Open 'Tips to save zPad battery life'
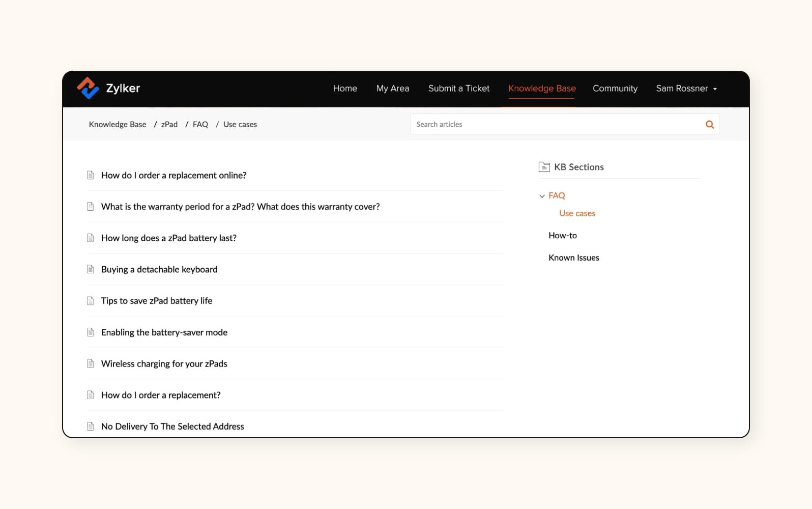The height and width of the screenshot is (509, 812). coord(157,301)
